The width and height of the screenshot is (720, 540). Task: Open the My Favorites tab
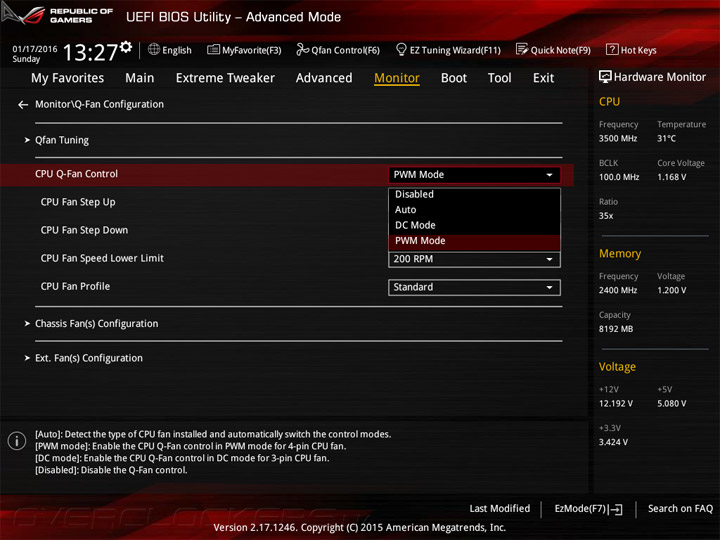click(x=68, y=78)
